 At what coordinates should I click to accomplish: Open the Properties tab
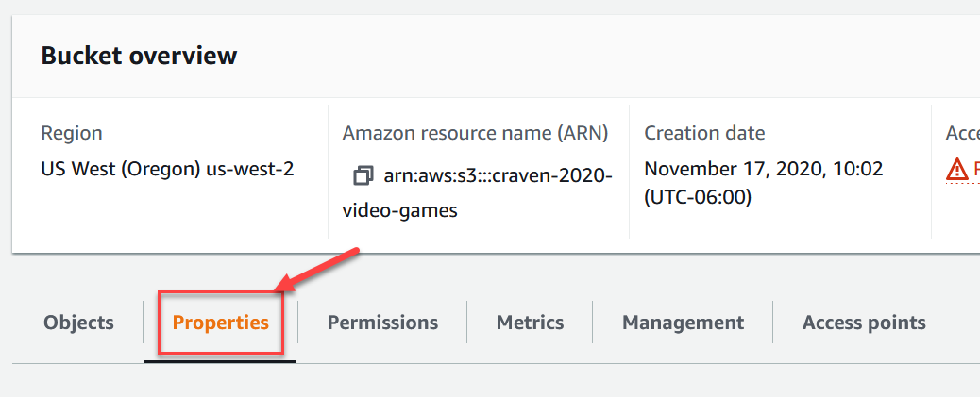pos(221,323)
